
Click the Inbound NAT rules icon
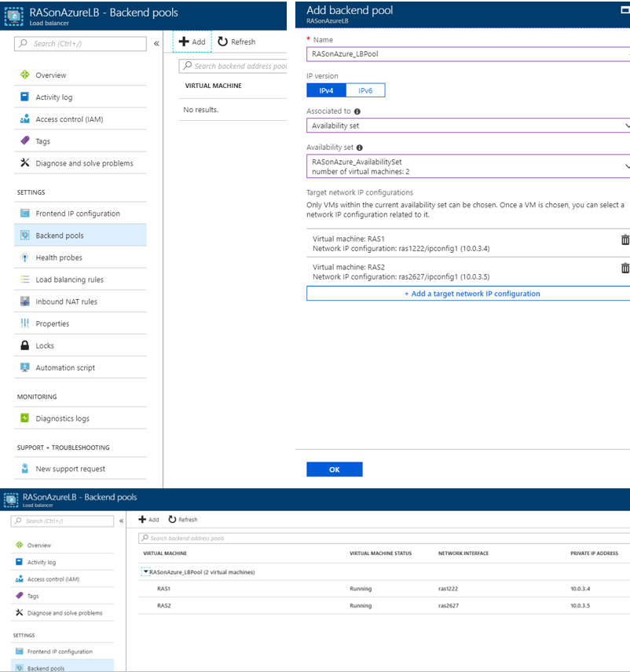(24, 301)
